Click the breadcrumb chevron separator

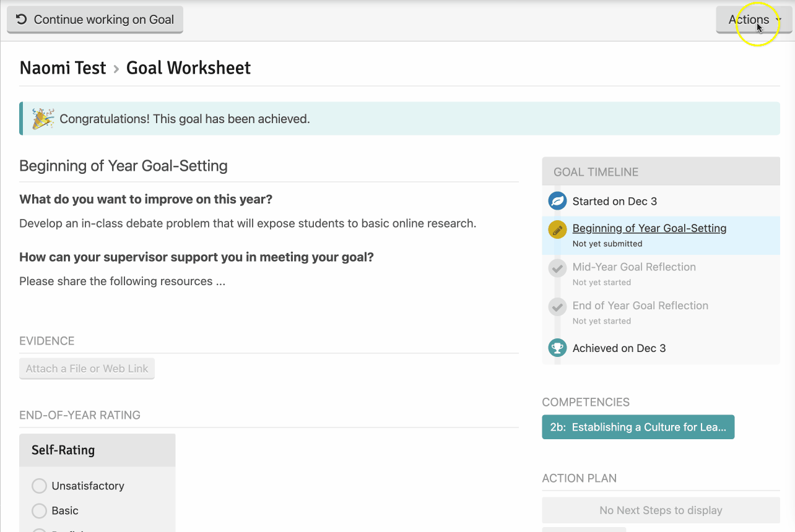tap(116, 69)
